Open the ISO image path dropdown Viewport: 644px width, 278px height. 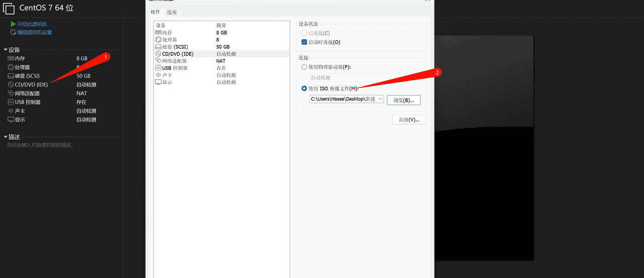pos(380,100)
